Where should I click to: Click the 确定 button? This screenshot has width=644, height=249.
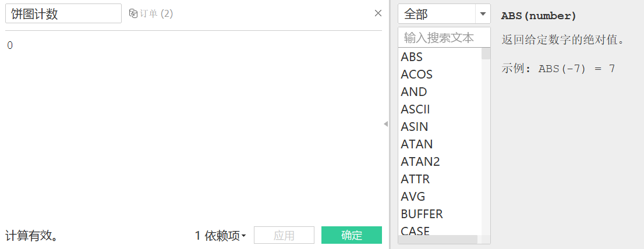tap(352, 235)
